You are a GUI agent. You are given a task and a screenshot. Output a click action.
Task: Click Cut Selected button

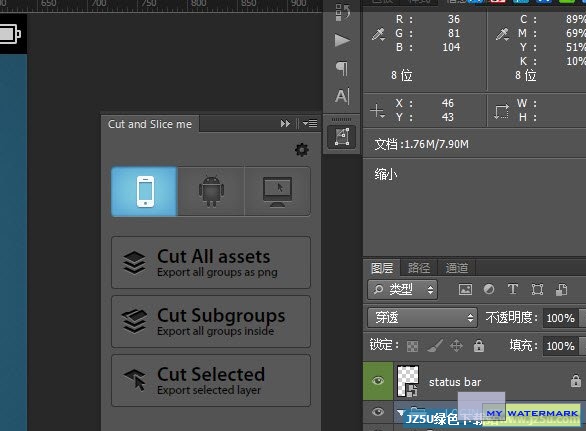tap(211, 381)
